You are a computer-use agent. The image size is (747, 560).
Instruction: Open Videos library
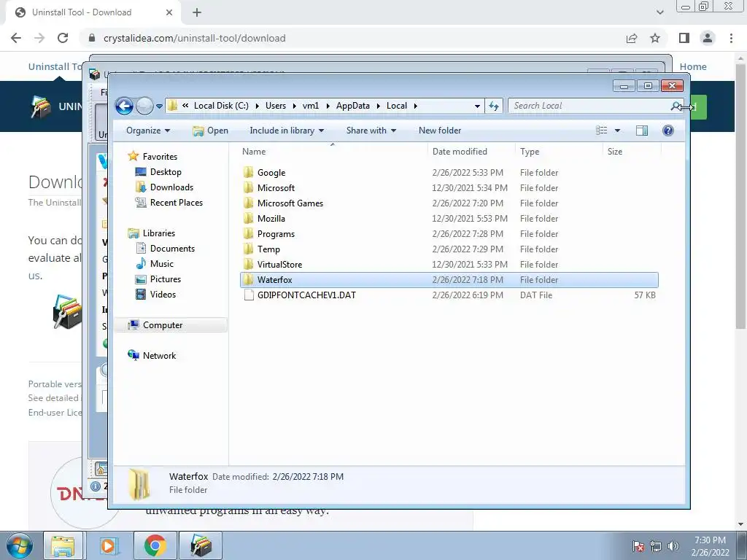[163, 295]
